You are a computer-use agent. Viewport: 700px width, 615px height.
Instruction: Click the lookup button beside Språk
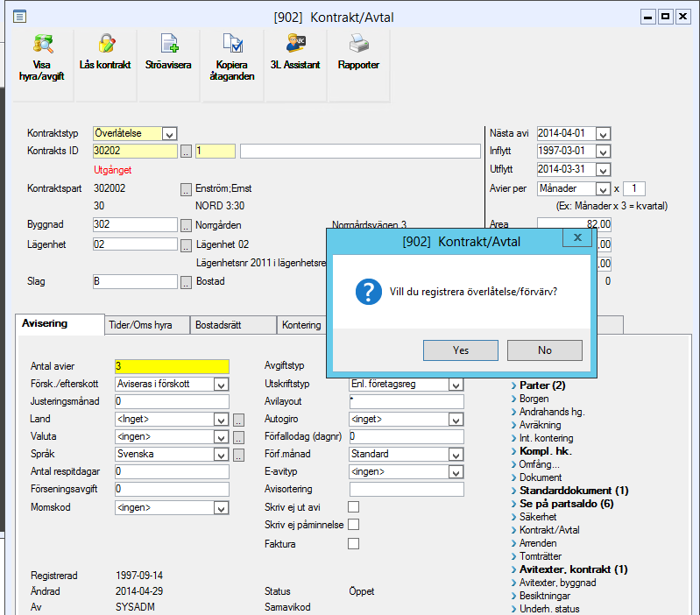(x=239, y=455)
